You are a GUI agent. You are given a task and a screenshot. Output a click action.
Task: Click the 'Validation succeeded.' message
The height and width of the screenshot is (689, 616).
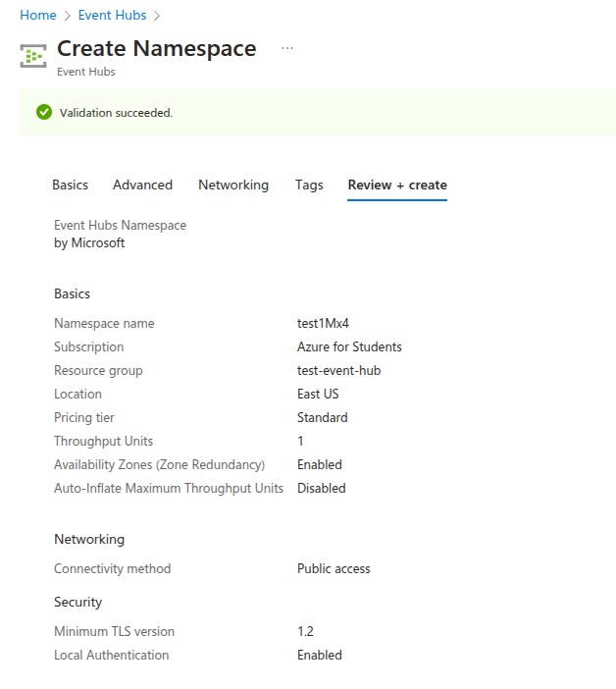click(x=117, y=113)
